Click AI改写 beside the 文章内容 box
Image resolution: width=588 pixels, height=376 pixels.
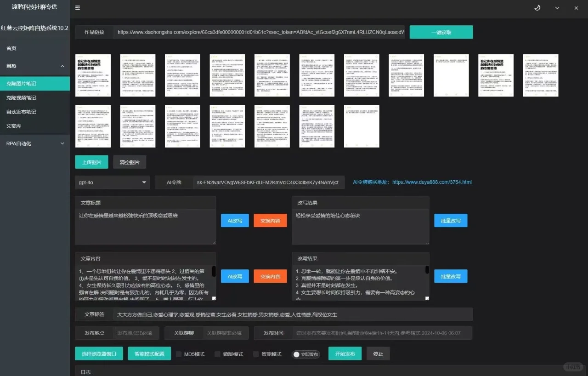click(x=235, y=276)
